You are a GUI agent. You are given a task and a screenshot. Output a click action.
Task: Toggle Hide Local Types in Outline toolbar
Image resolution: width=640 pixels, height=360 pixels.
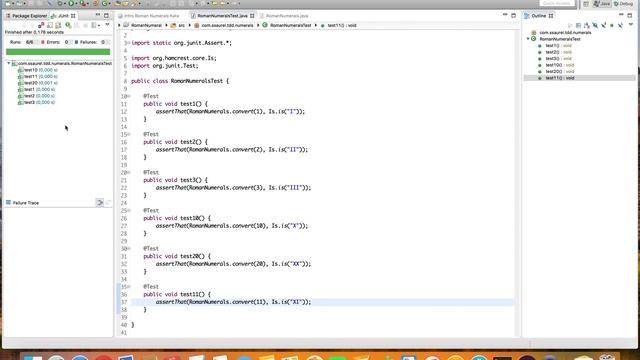tap(620, 25)
